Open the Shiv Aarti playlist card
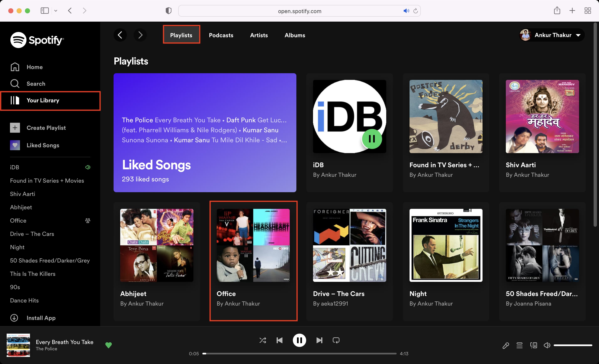This screenshot has width=599, height=364. tap(542, 132)
